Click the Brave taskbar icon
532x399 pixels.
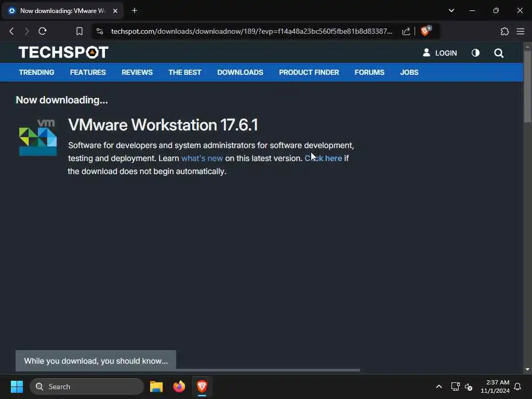[202, 386]
